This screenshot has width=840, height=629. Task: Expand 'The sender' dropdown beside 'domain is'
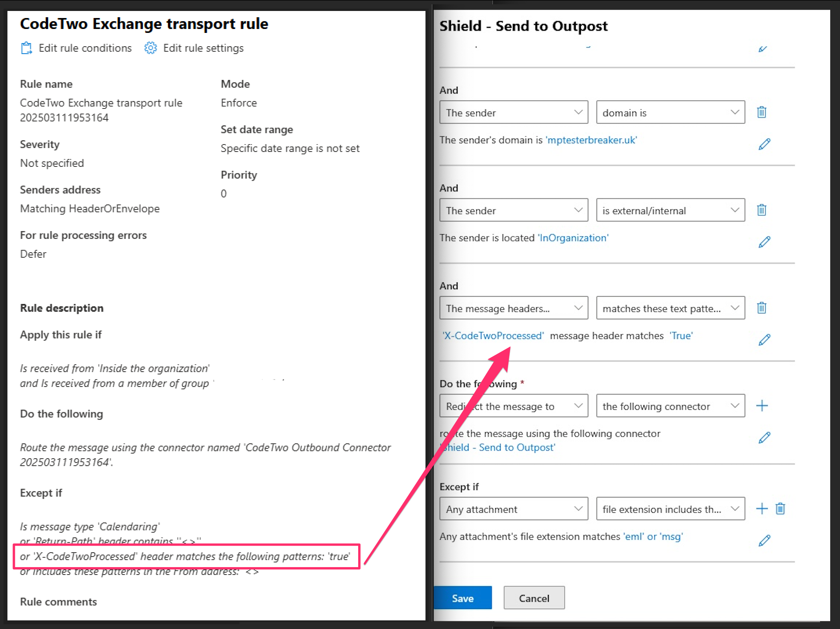tap(514, 112)
